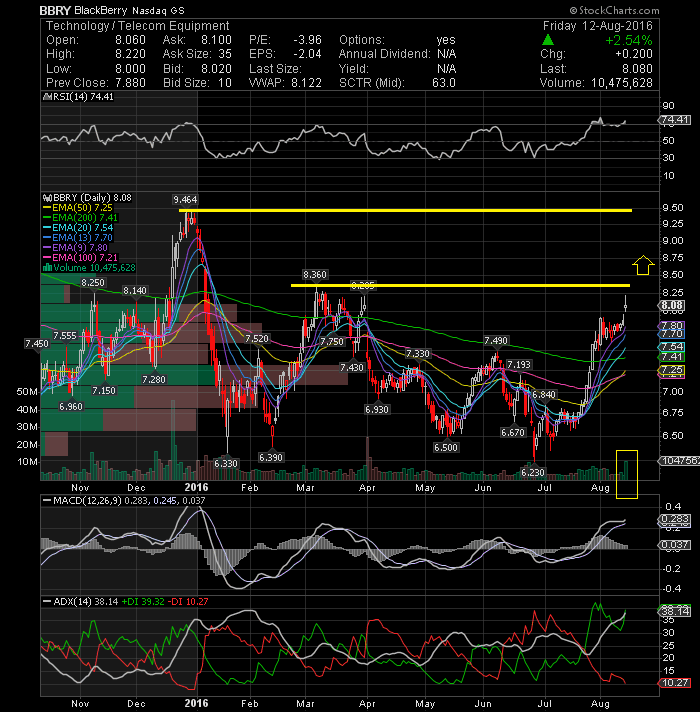Click the 6.330 January low label

point(226,463)
